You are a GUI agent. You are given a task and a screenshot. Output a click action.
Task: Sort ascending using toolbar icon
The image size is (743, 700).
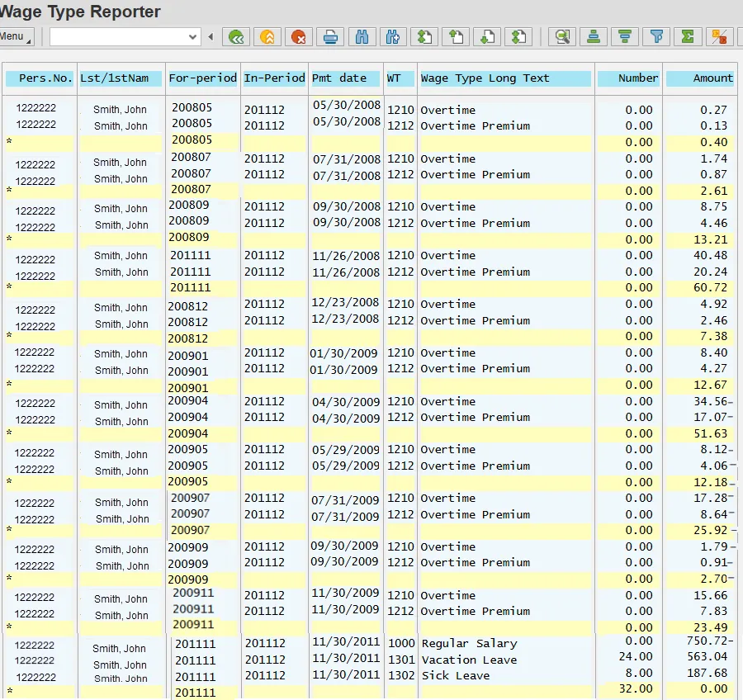click(x=594, y=37)
